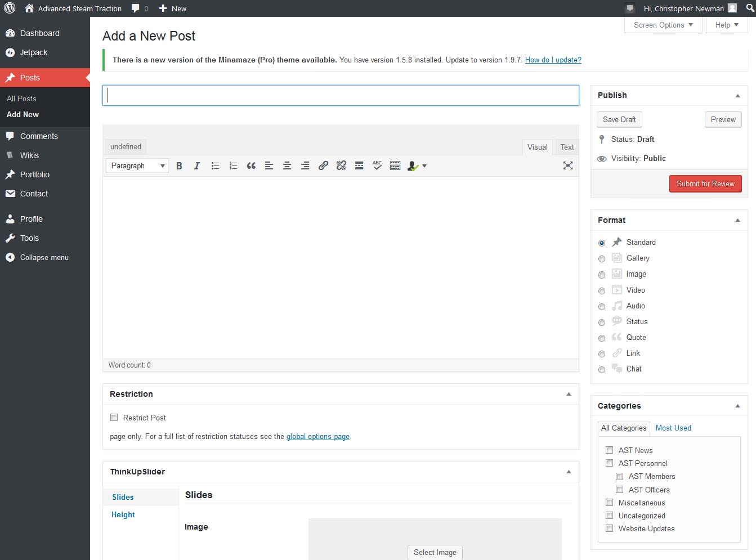Open the Most Used categories tab
Viewport: 756px width, 560px height.
673,428
